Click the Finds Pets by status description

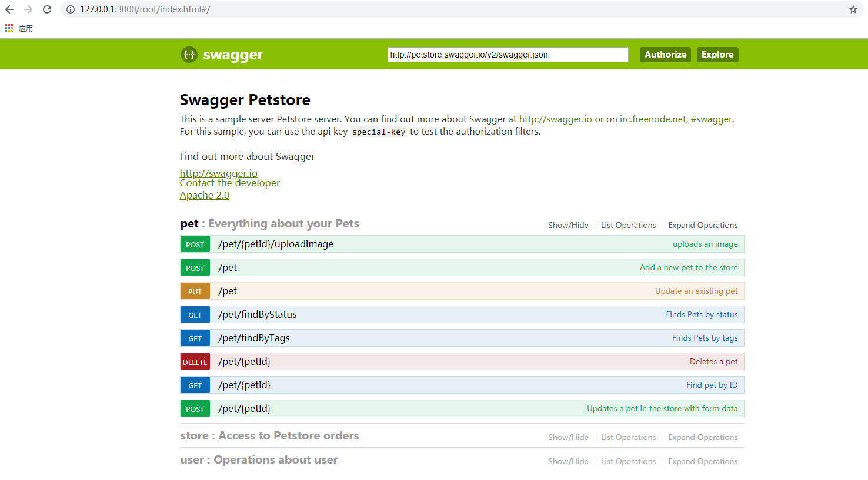point(702,314)
